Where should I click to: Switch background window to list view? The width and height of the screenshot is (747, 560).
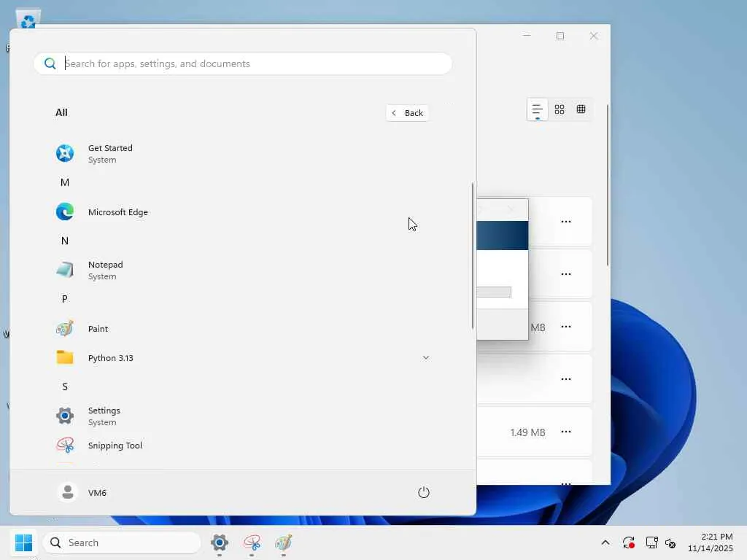click(538, 109)
